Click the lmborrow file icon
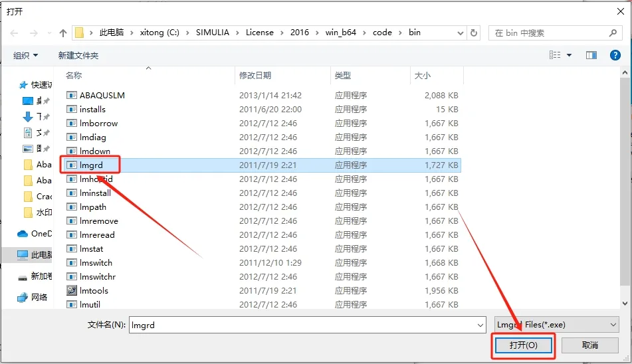Viewport: 632px width, 364px height. pyautogui.click(x=72, y=123)
